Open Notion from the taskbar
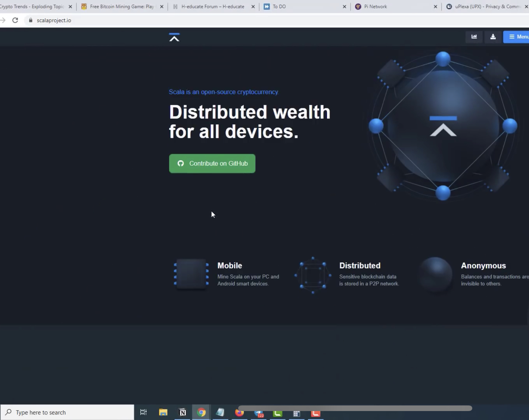Viewport: 529px width, 420px height. tap(183, 412)
